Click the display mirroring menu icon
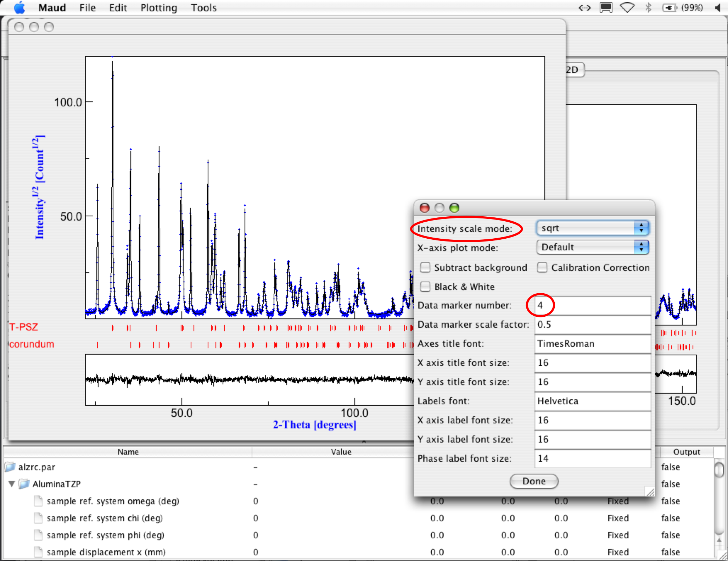Screen dimensions: 728x561 pyautogui.click(x=606, y=7)
